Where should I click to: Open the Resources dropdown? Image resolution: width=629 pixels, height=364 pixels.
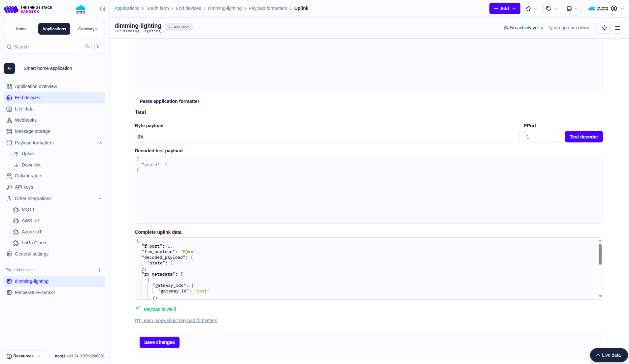click(x=24, y=356)
